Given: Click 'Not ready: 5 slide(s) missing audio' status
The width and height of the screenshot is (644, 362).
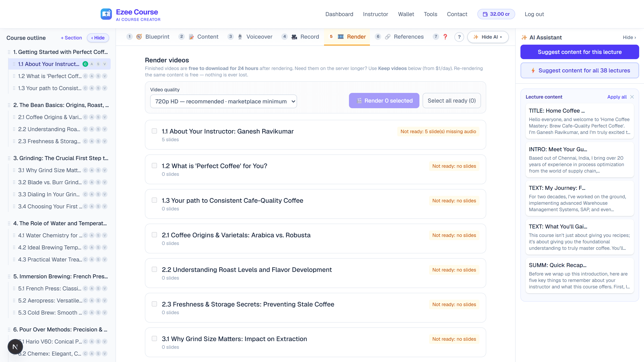Looking at the screenshot, I should pos(438,131).
